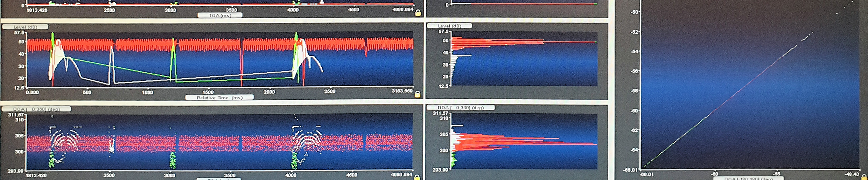Toggle the lock at the DOA time plot's corner
This screenshot has height=180, width=868.
(x=417, y=177)
